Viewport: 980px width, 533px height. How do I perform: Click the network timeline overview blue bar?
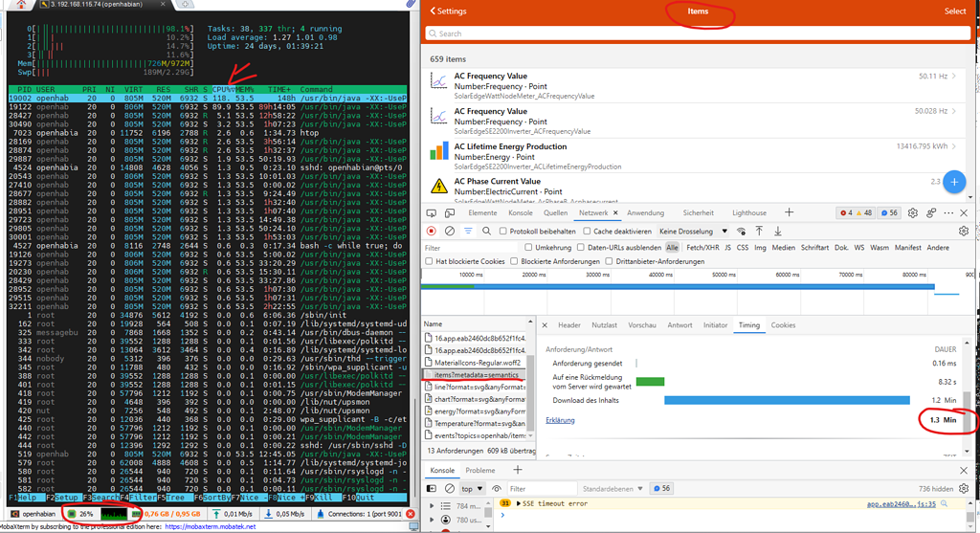678,287
